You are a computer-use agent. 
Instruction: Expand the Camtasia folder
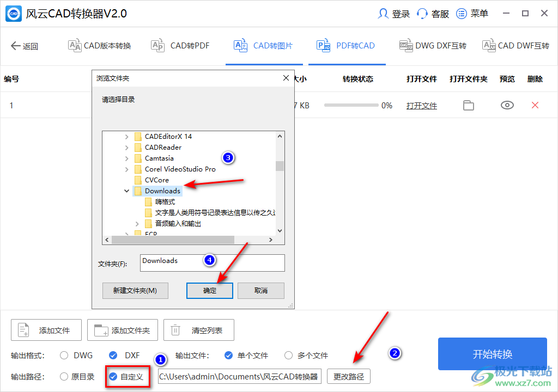tap(126, 158)
